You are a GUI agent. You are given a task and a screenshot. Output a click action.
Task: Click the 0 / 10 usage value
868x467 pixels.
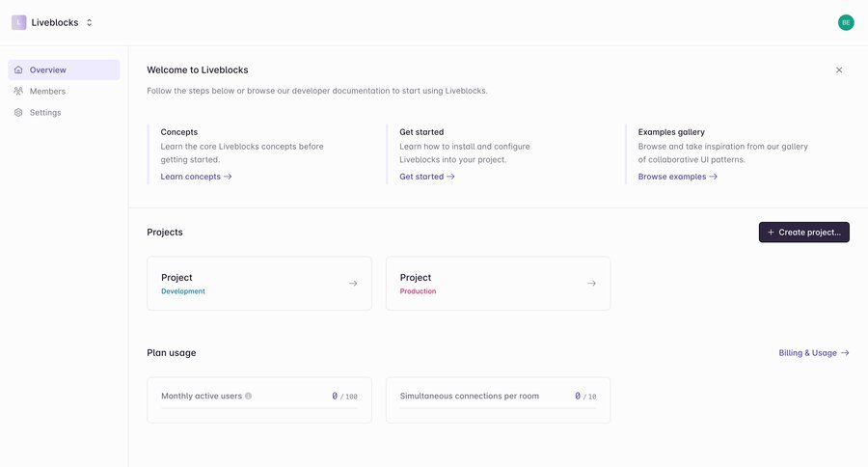(585, 397)
